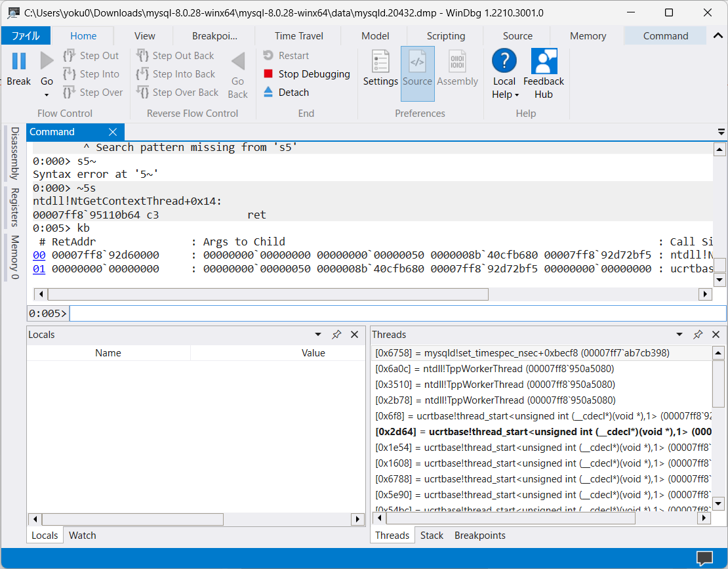Click Step Into Back
728x569 pixels.
176,74
